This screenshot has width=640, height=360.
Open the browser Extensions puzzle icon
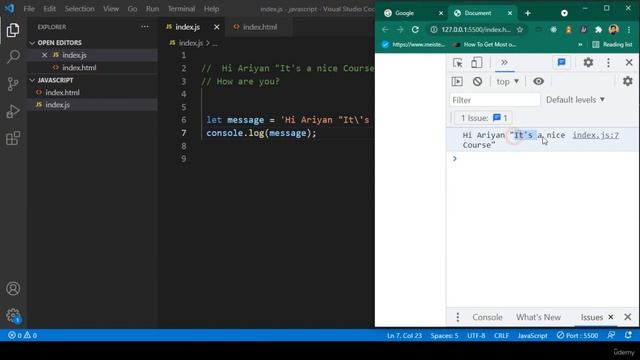coord(598,29)
